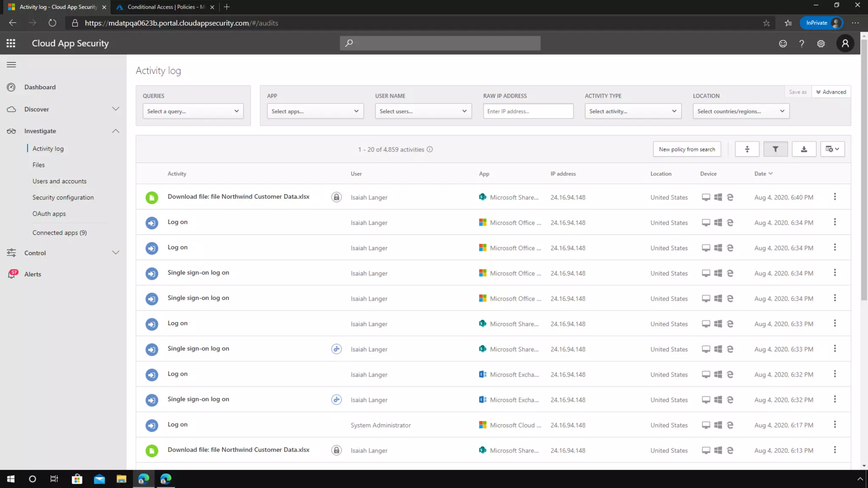Click New policy from search button
The height and width of the screenshot is (488, 868).
coord(687,149)
